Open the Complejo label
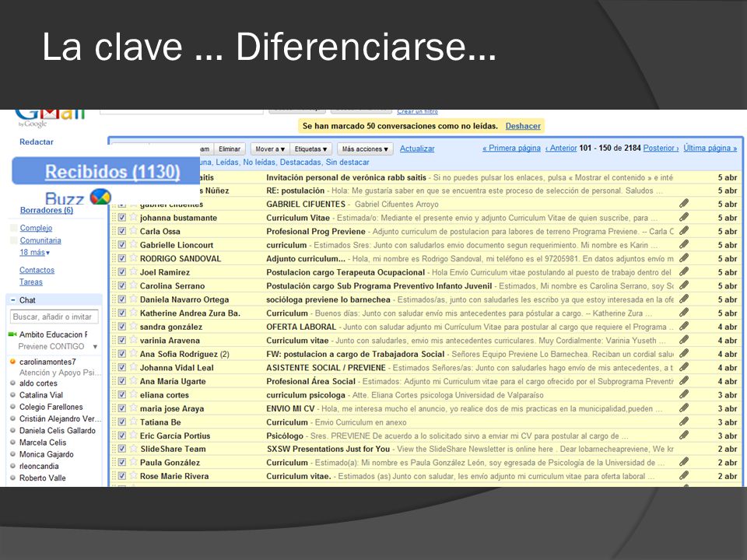This screenshot has width=747, height=560. click(37, 228)
